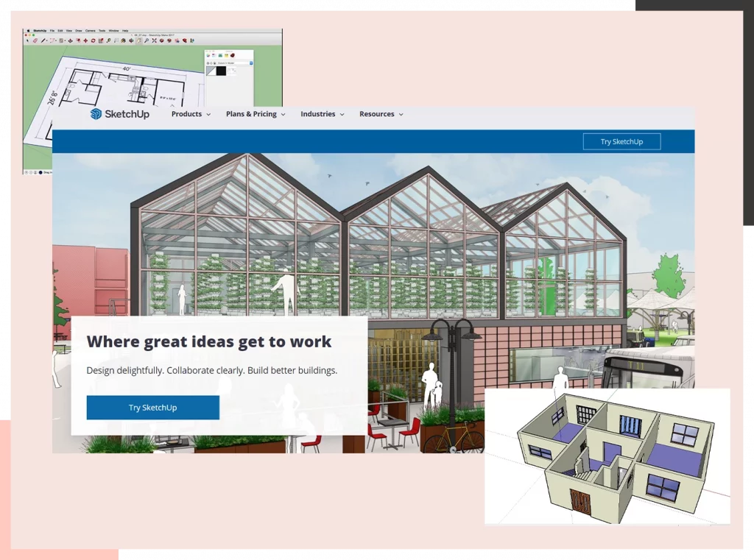Viewport: 754px width, 560px height.
Task: Select the Move tool
Action: click(x=85, y=40)
